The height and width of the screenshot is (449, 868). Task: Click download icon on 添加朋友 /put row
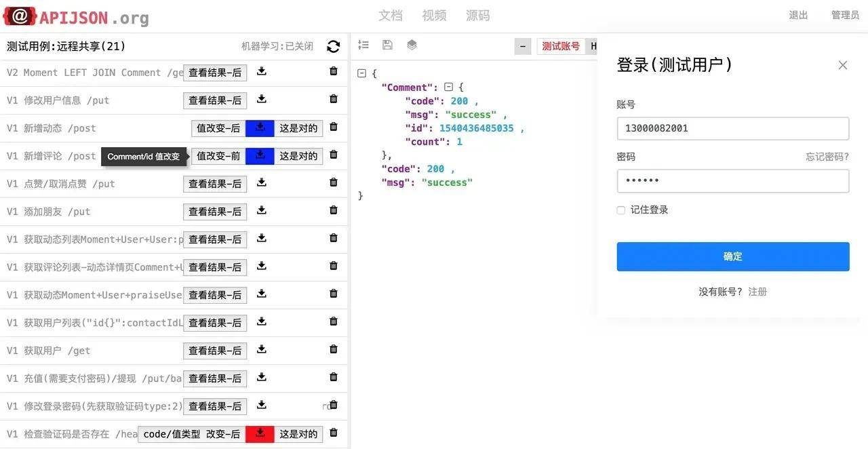click(261, 210)
